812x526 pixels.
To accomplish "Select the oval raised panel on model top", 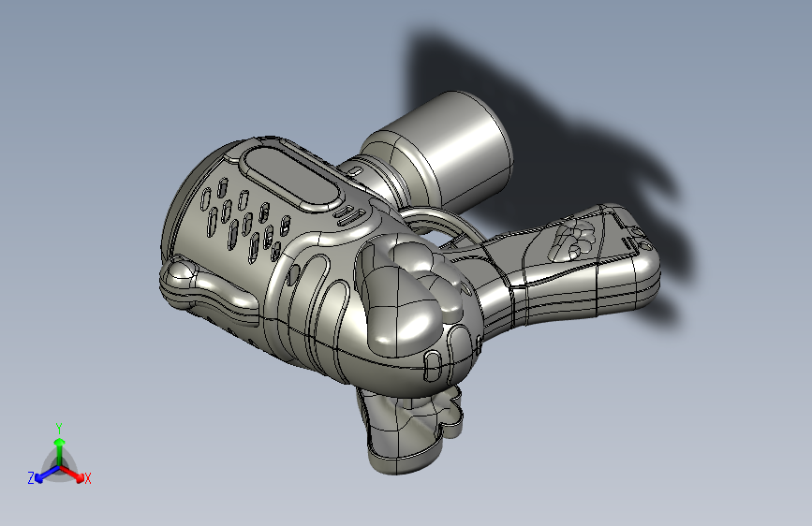I will pos(294,179).
